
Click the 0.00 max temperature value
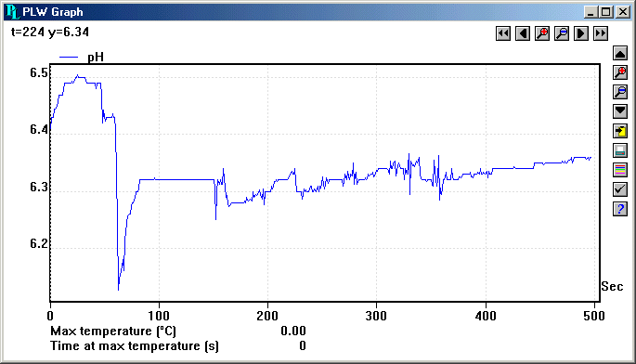[293, 331]
